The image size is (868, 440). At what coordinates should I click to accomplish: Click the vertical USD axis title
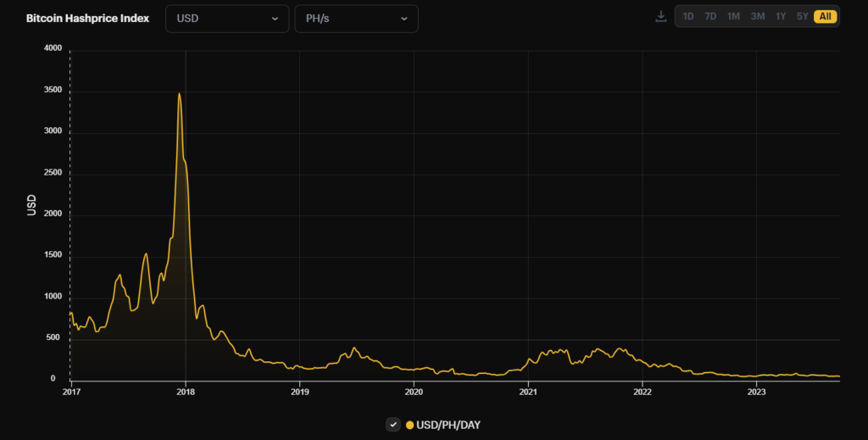pyautogui.click(x=32, y=205)
